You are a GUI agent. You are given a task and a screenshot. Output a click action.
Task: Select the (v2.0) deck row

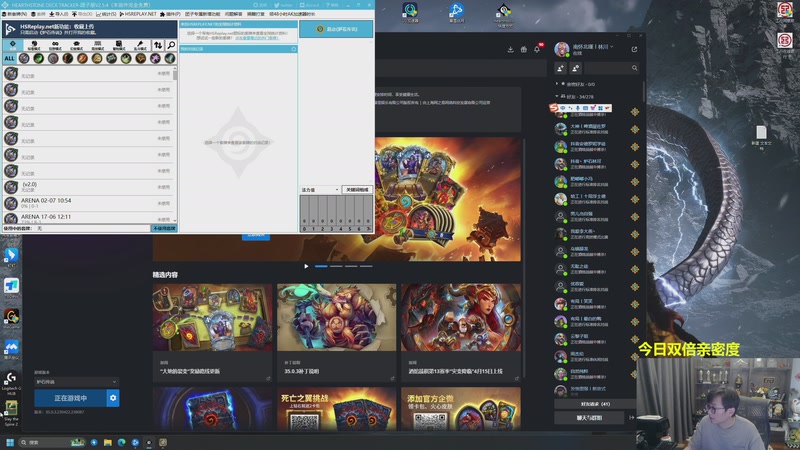(88, 187)
